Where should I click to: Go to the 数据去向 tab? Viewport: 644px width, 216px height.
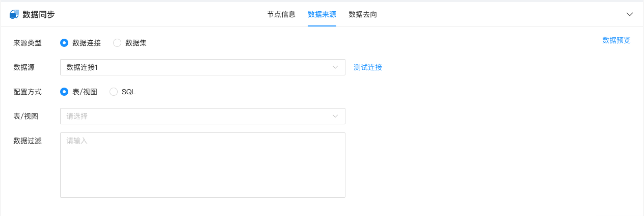pyautogui.click(x=363, y=14)
